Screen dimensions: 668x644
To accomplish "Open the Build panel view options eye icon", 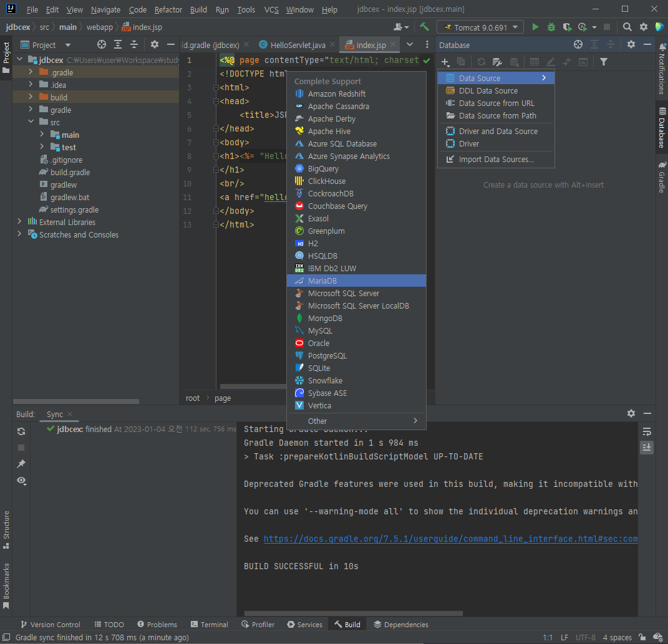I will pos(21,481).
